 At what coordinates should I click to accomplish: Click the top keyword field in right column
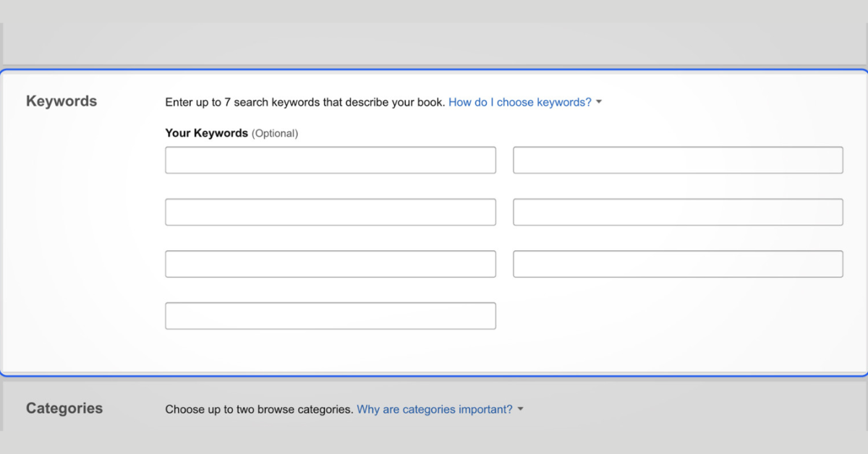coord(678,160)
